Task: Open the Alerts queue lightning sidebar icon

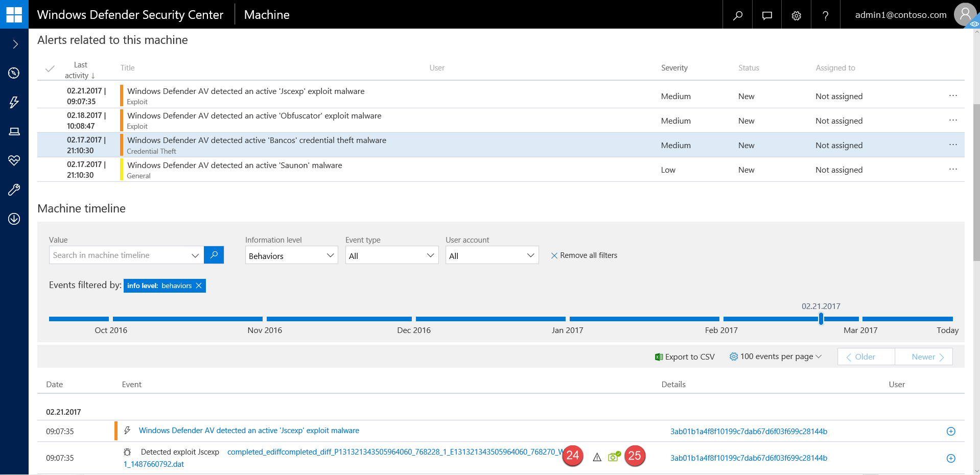Action: (x=14, y=102)
